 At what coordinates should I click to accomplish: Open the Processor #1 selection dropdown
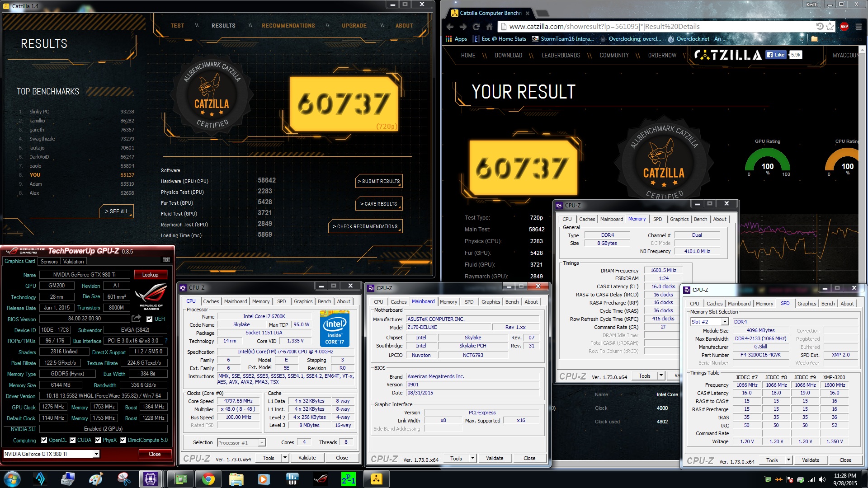click(x=262, y=443)
